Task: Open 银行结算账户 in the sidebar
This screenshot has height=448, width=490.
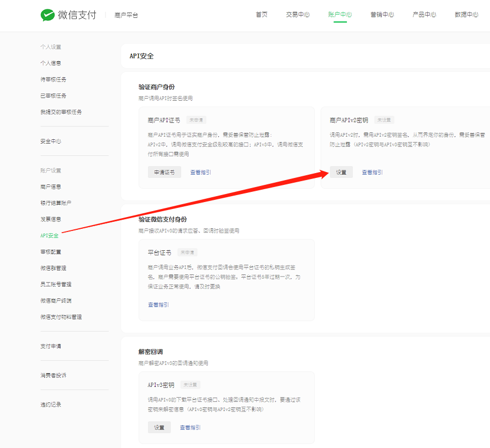Action: pos(56,203)
